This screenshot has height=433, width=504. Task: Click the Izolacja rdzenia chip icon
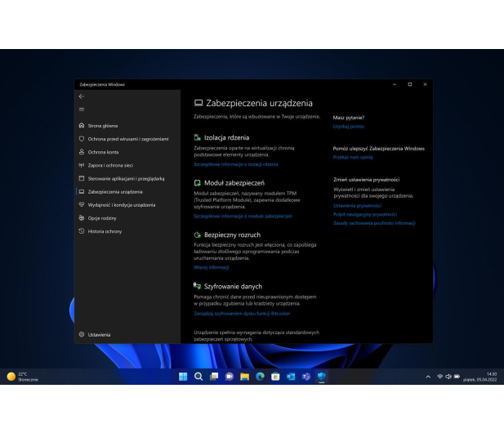[x=198, y=137]
